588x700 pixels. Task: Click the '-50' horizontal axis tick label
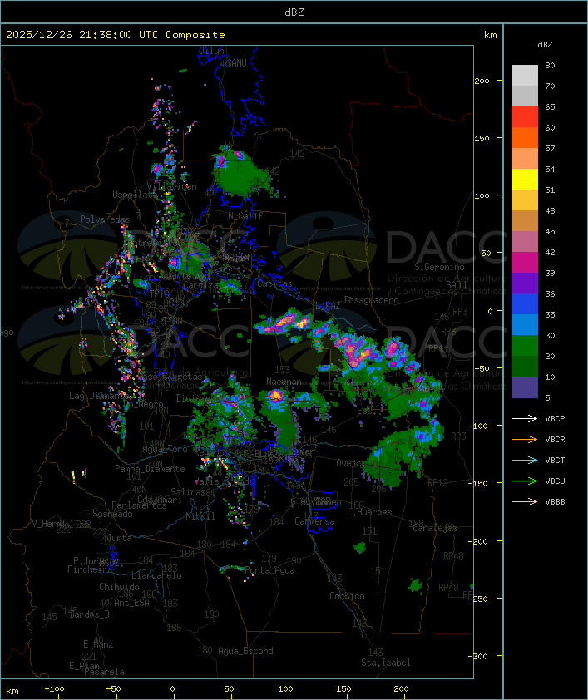coord(113,689)
